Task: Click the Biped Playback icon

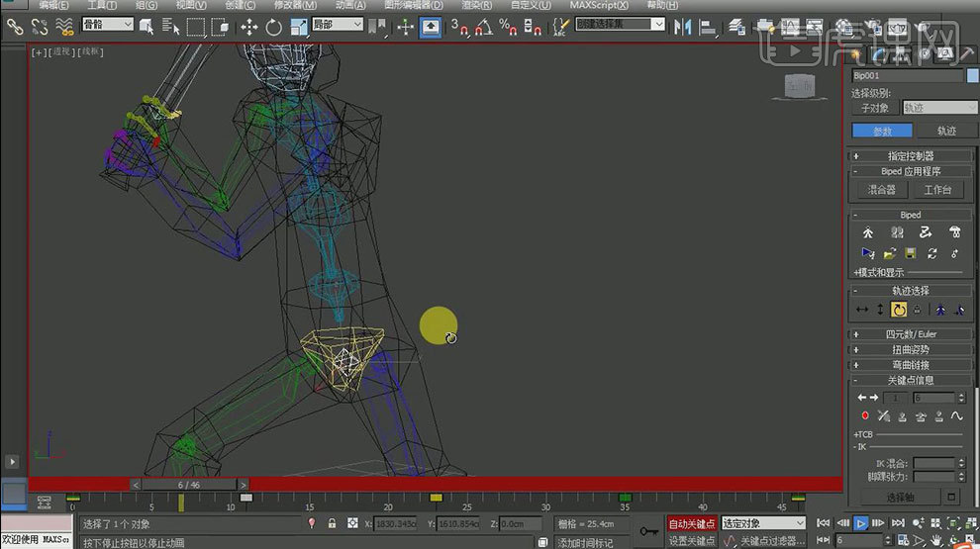Action: (x=868, y=253)
